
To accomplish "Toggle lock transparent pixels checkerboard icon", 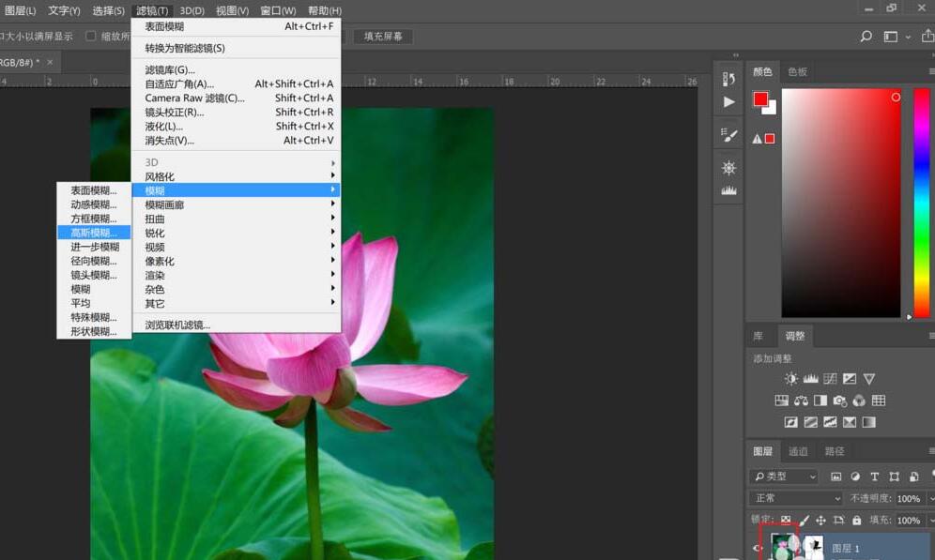I will [x=786, y=520].
